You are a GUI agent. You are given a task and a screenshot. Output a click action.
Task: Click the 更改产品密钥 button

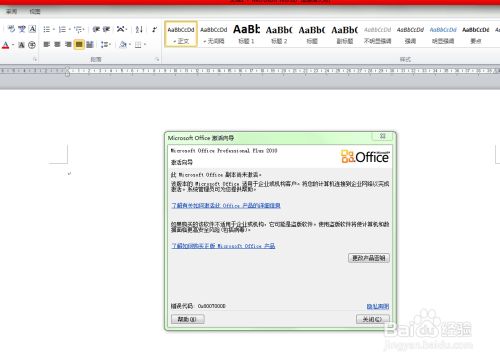[369, 258]
